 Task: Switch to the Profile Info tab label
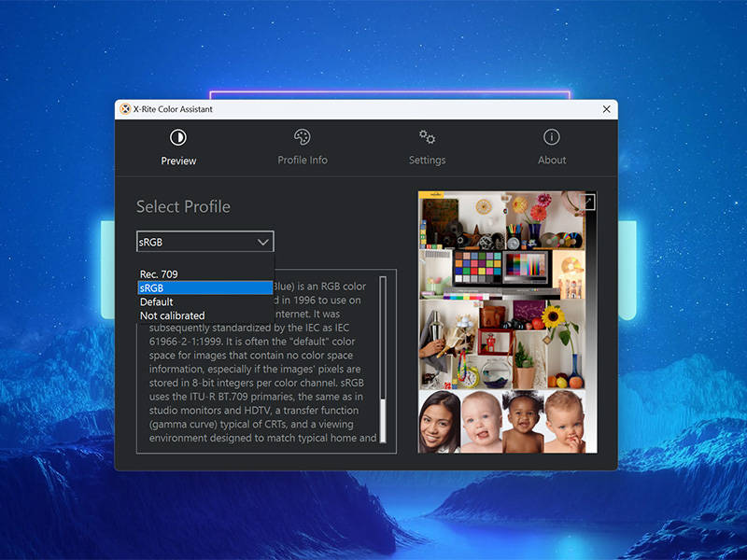click(303, 160)
